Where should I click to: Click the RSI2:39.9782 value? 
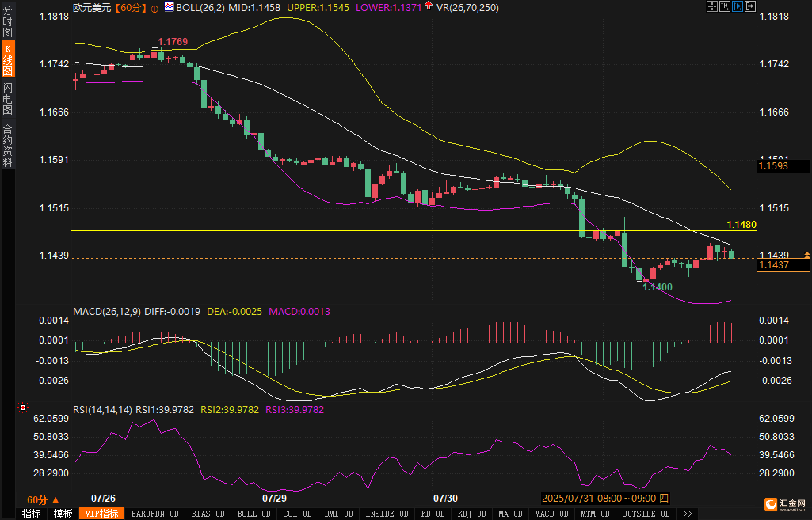point(230,410)
